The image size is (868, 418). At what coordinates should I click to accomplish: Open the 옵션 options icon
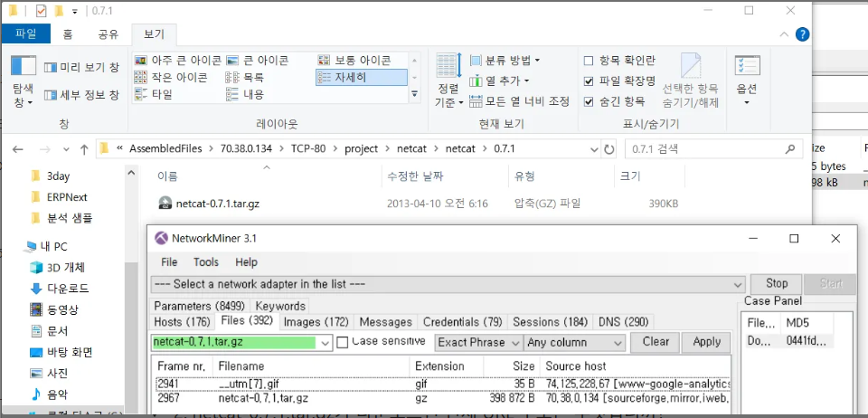[x=747, y=65]
